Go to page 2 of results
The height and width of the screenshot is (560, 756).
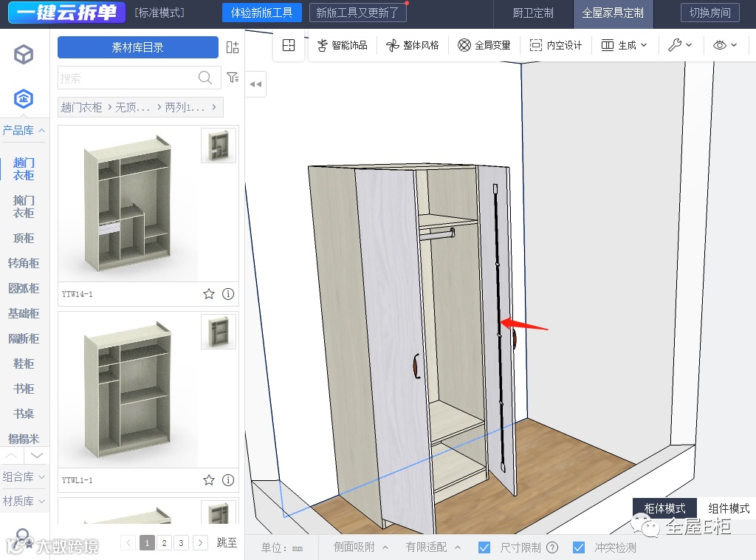click(165, 542)
